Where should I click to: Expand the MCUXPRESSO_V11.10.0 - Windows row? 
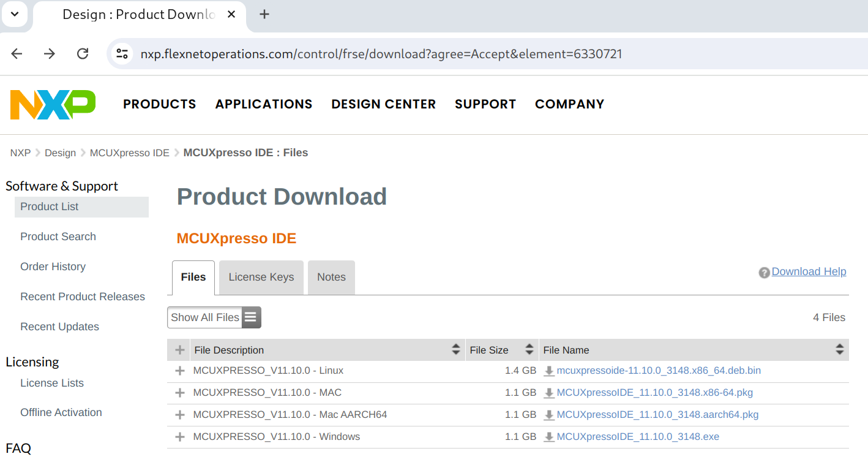click(179, 437)
